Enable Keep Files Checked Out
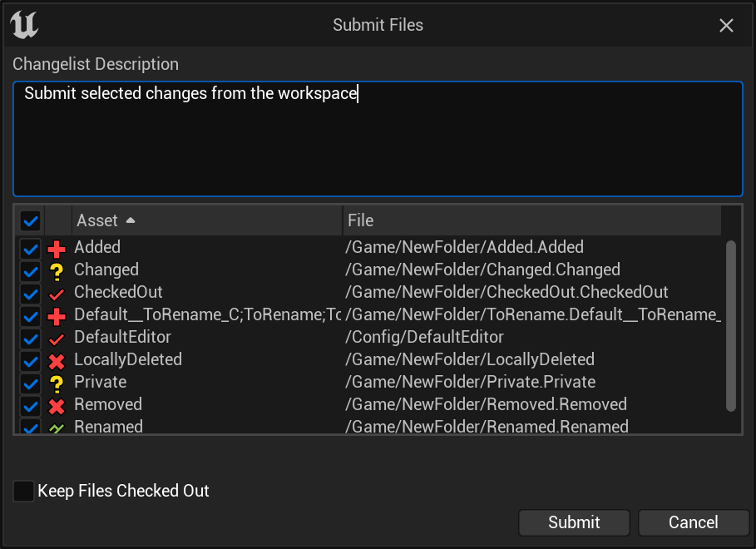Viewport: 756px width, 549px height. 23,491
